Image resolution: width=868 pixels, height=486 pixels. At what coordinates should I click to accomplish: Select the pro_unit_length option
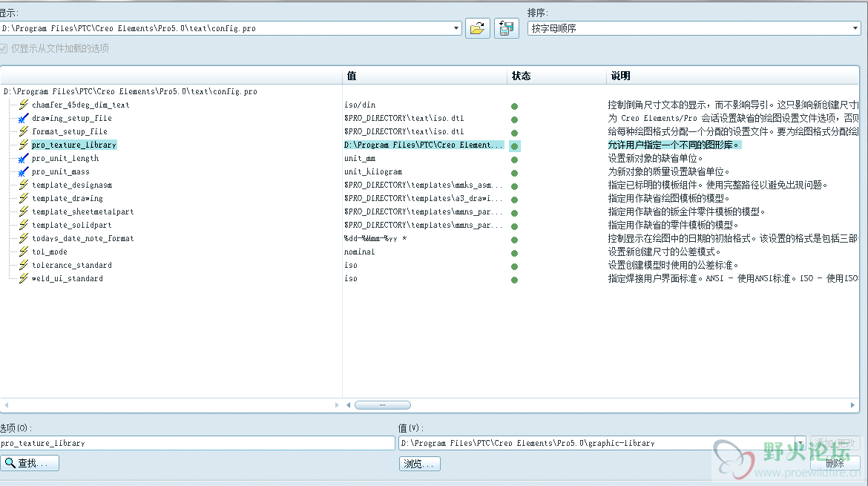click(x=65, y=158)
